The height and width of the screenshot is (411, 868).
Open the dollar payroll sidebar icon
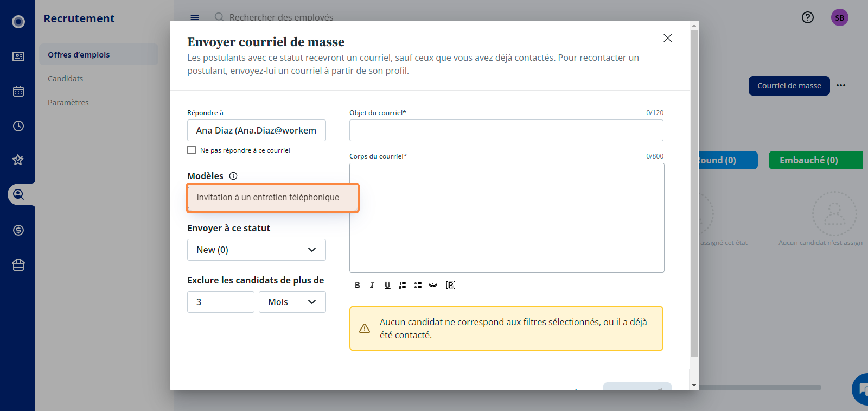coord(18,230)
